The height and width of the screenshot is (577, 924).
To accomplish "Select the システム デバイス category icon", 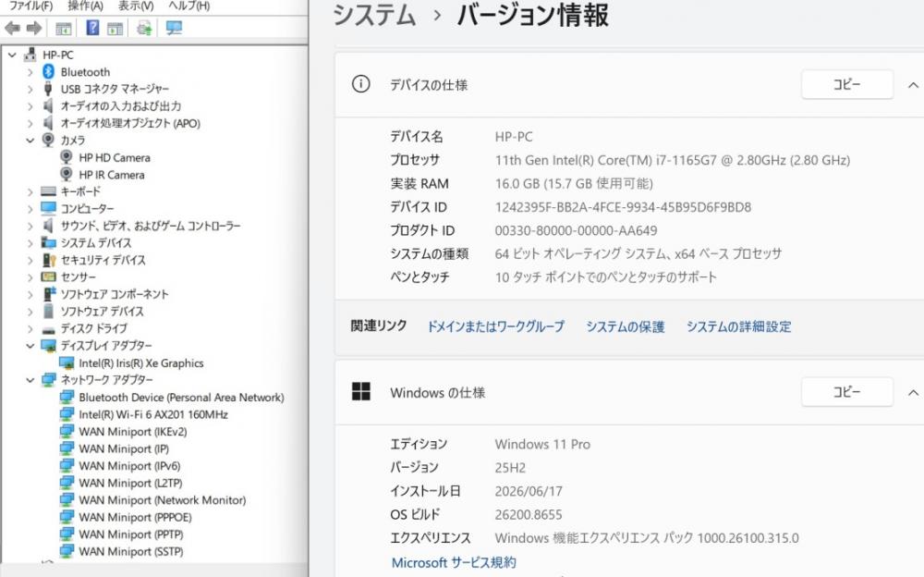I will pos(48,242).
